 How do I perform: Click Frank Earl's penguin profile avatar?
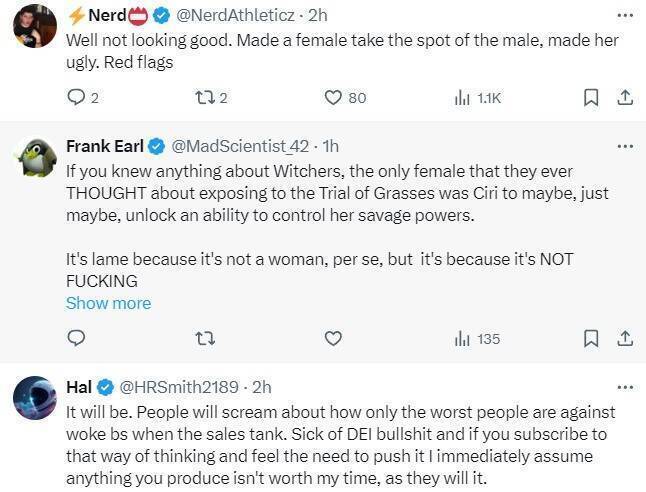pos(34,157)
